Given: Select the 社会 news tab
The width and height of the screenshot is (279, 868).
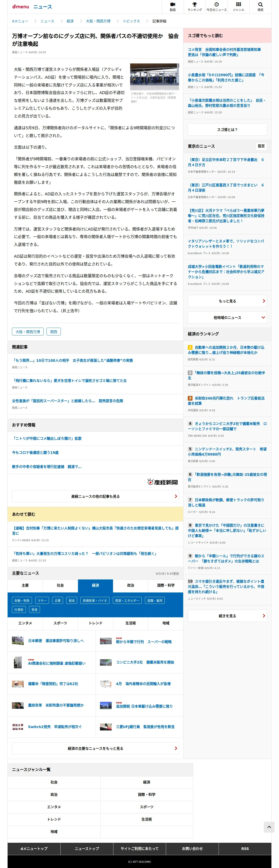Looking at the screenshot, I should [x=60, y=586].
